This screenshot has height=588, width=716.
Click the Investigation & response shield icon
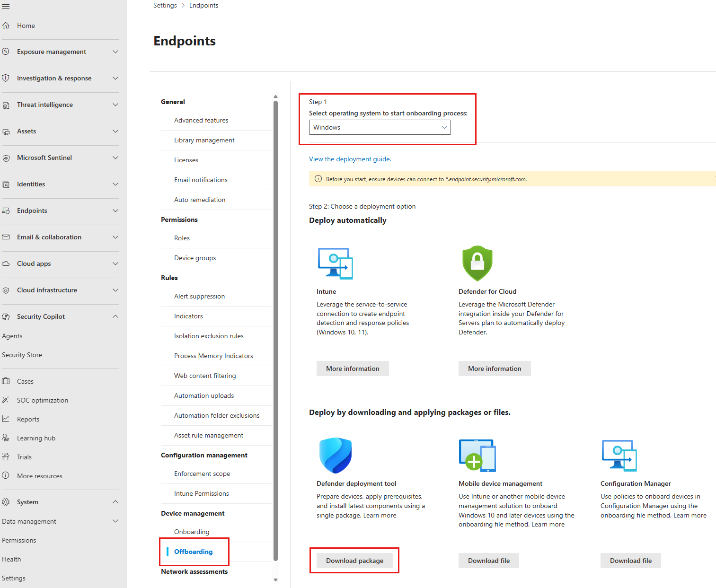point(6,78)
